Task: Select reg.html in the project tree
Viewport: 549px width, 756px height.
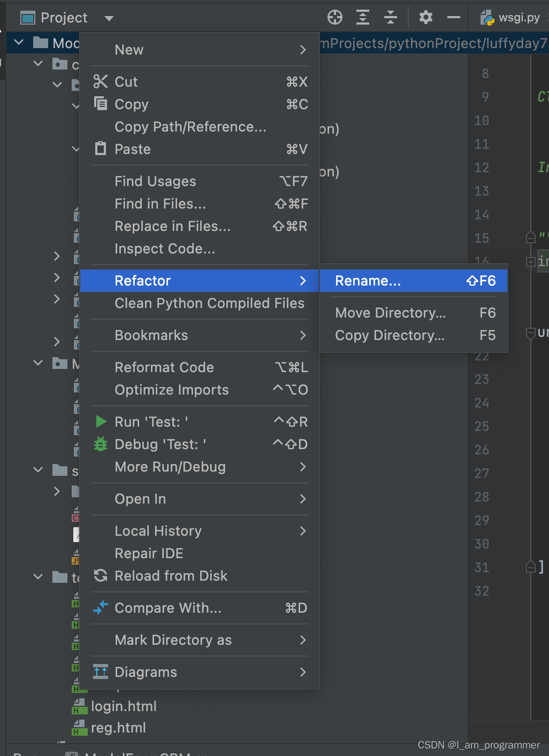Action: point(119,728)
